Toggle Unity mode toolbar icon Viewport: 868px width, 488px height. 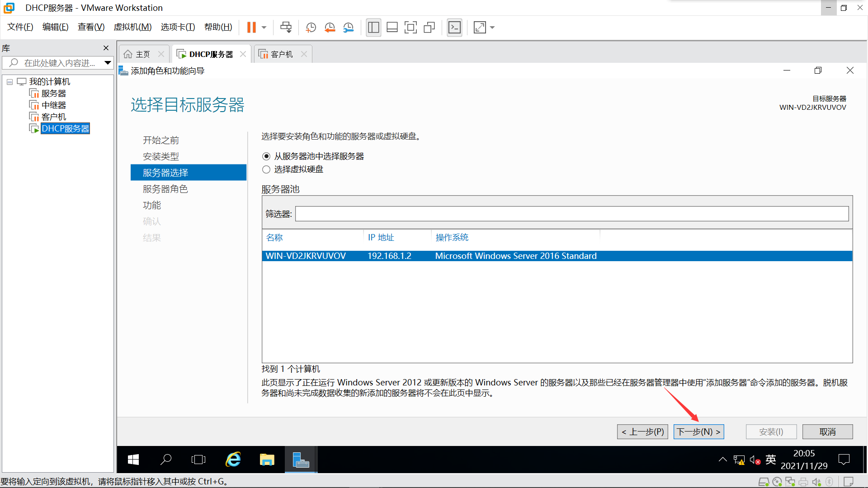coord(429,28)
